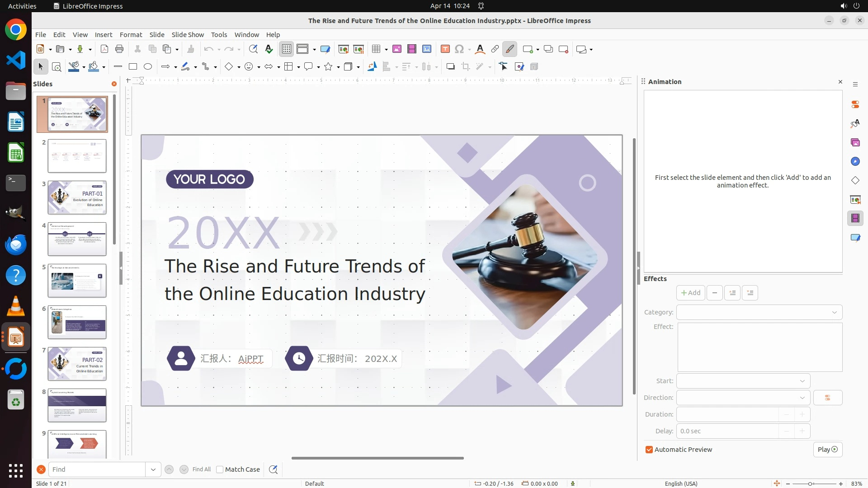The width and height of the screenshot is (868, 488).
Task: Select the Rectangle drawing tool
Action: 133,67
